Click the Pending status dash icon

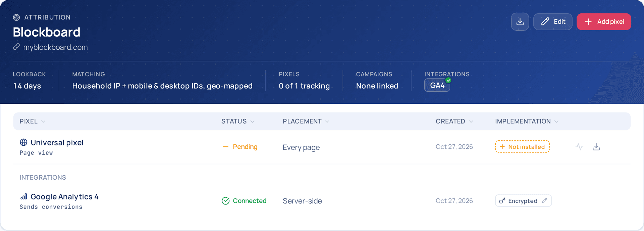click(225, 147)
